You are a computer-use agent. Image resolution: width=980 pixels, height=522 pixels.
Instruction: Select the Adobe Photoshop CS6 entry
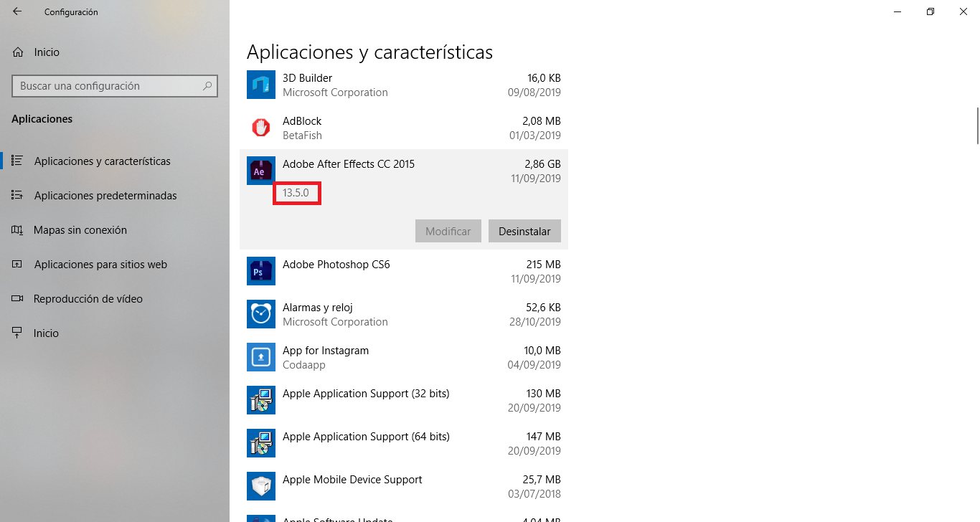[x=336, y=264]
